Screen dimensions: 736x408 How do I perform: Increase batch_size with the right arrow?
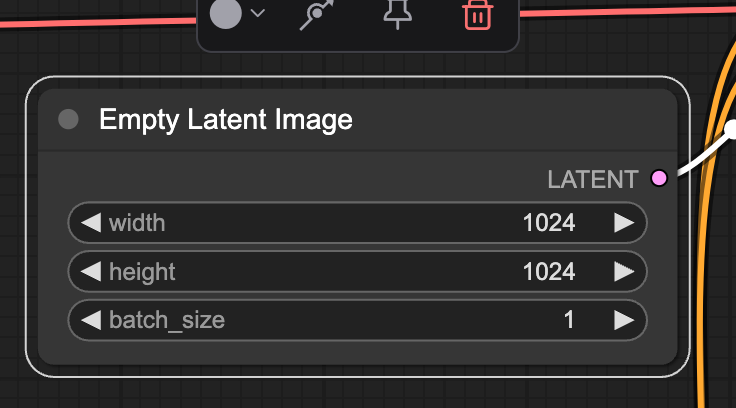pos(624,320)
